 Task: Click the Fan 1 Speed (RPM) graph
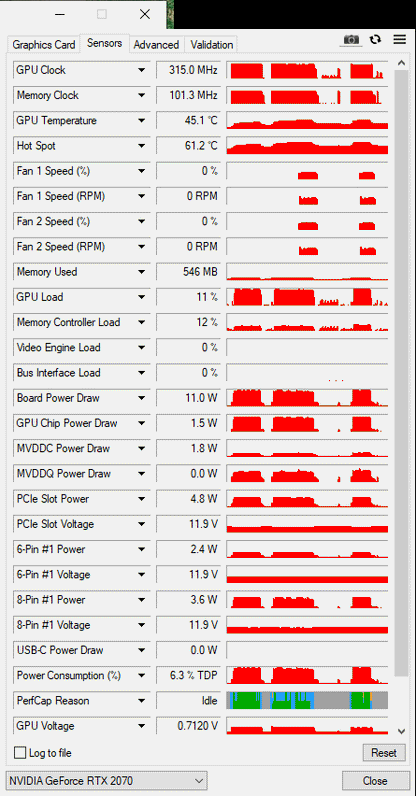point(307,196)
